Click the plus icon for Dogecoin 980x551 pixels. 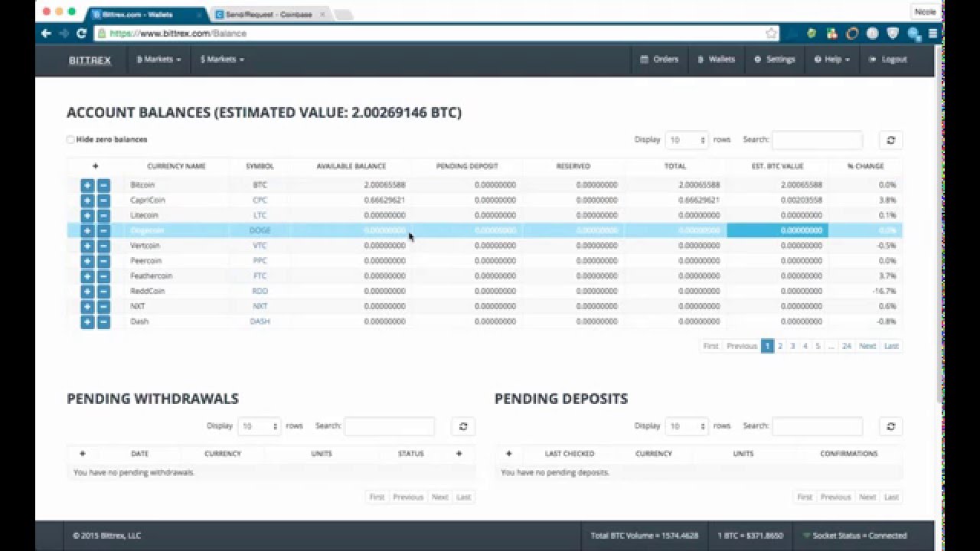87,230
